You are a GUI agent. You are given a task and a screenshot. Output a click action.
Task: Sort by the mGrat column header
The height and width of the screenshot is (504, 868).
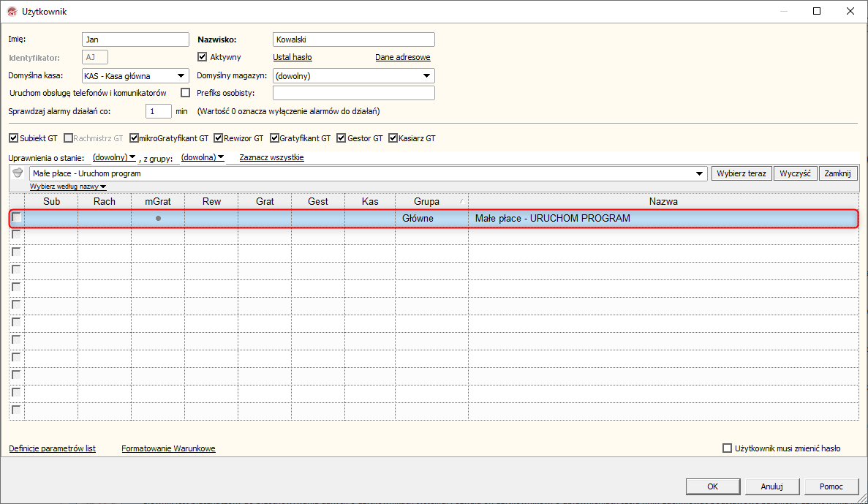(158, 202)
